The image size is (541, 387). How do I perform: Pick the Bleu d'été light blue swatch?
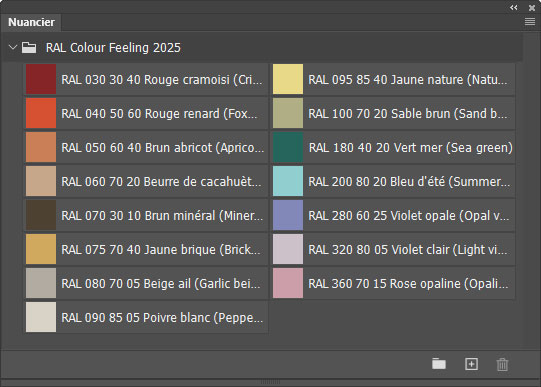[x=288, y=181]
